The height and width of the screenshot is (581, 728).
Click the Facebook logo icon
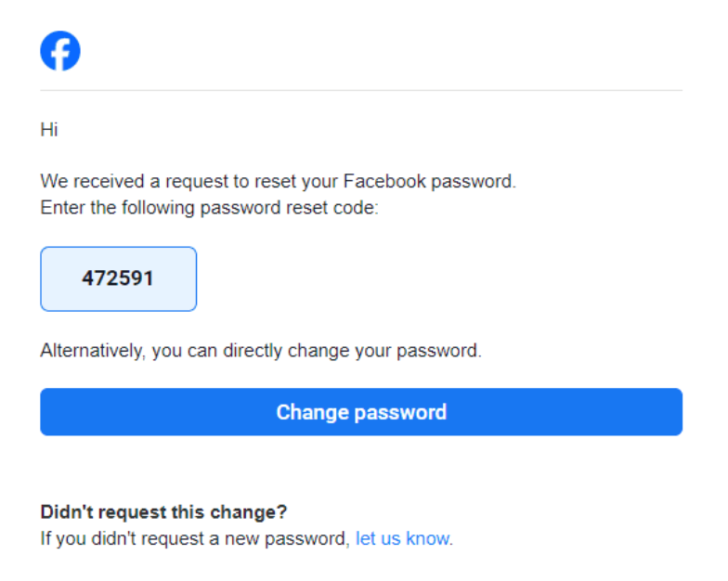click(60, 51)
